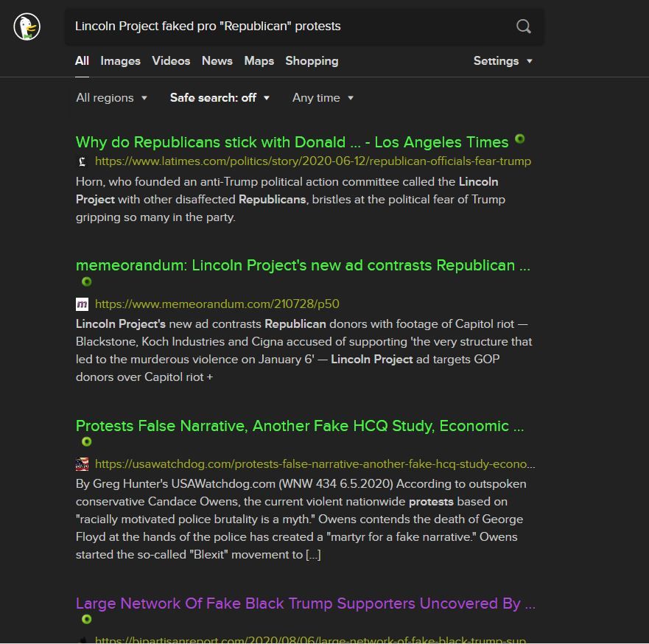Click the memeorandum favicon
Screen dimensions: 649x644
[82, 304]
